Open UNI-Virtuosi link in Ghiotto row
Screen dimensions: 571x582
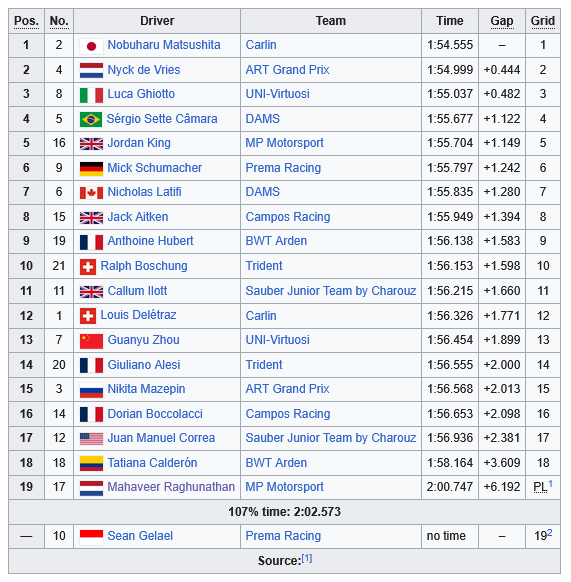pyautogui.click(x=277, y=94)
